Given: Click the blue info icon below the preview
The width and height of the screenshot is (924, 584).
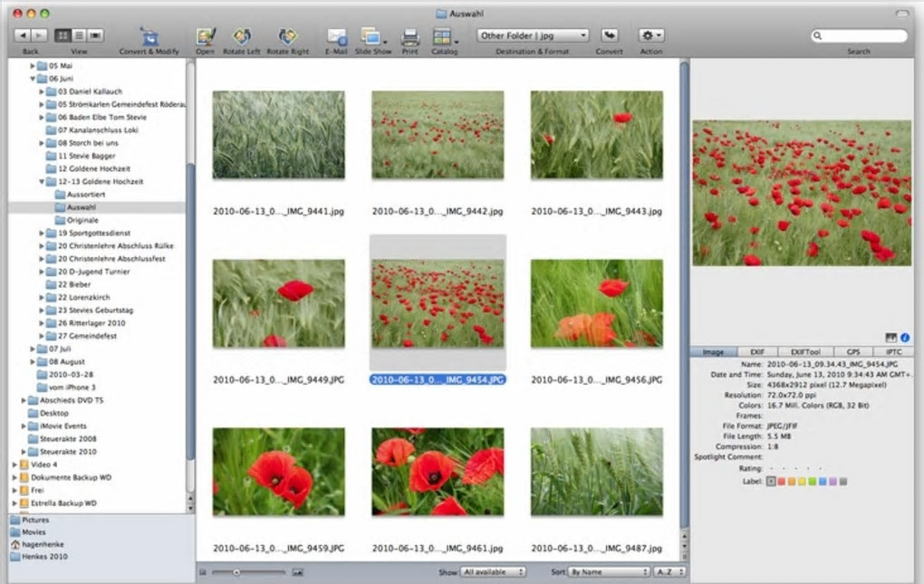Looking at the screenshot, I should (905, 338).
